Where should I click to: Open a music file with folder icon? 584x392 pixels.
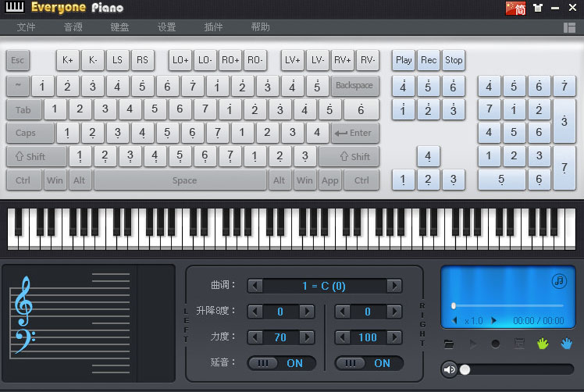tap(449, 344)
